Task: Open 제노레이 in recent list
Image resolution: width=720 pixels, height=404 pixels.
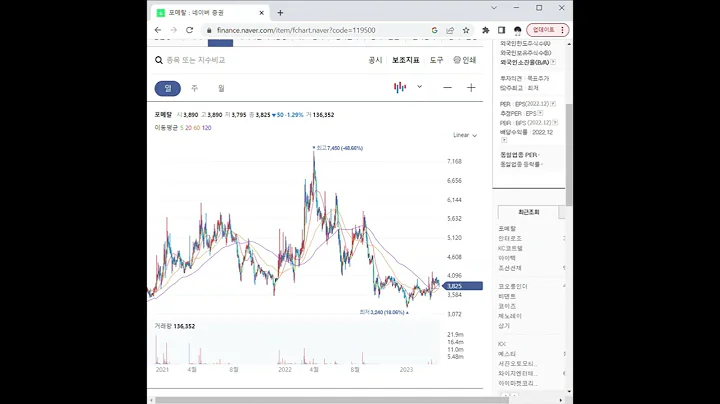Action: pos(510,316)
